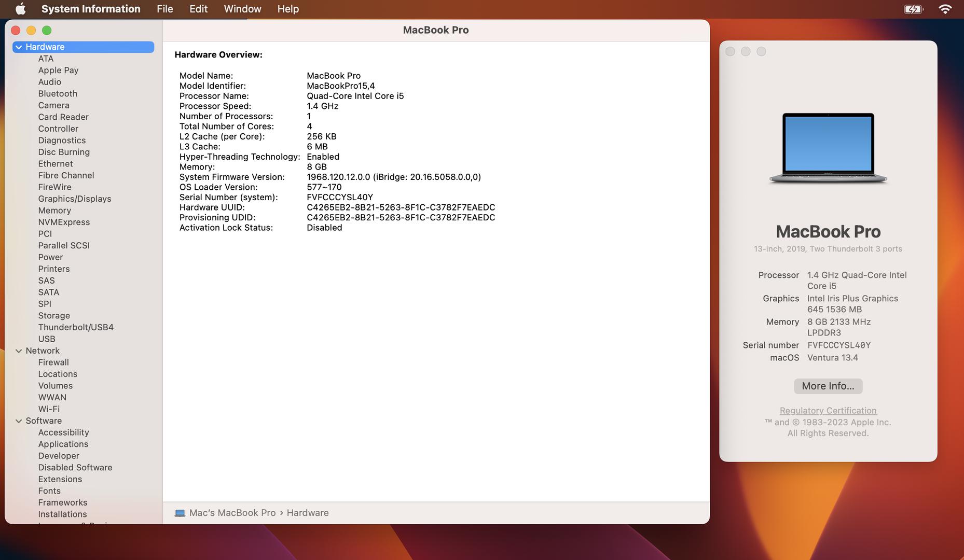964x560 pixels.
Task: Select Apple Pay in the sidebar
Action: (x=58, y=71)
